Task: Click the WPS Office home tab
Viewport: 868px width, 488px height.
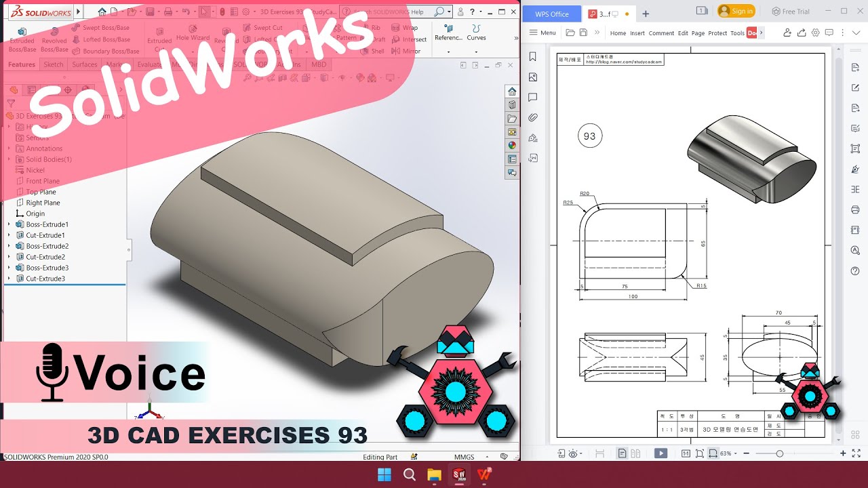Action: 552,14
